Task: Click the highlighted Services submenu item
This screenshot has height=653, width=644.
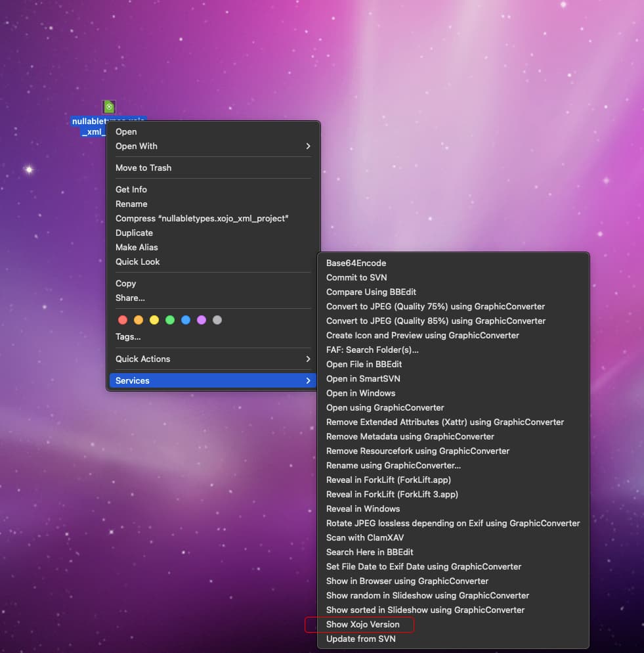Action: click(213, 380)
